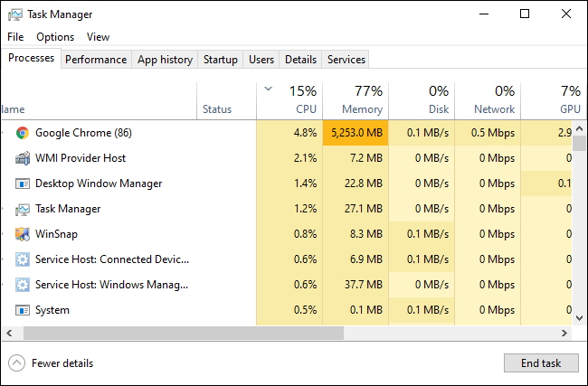Select Chrome's highlighted 5,253.0 MB memory cell
The width and height of the screenshot is (588, 386).
[355, 133]
